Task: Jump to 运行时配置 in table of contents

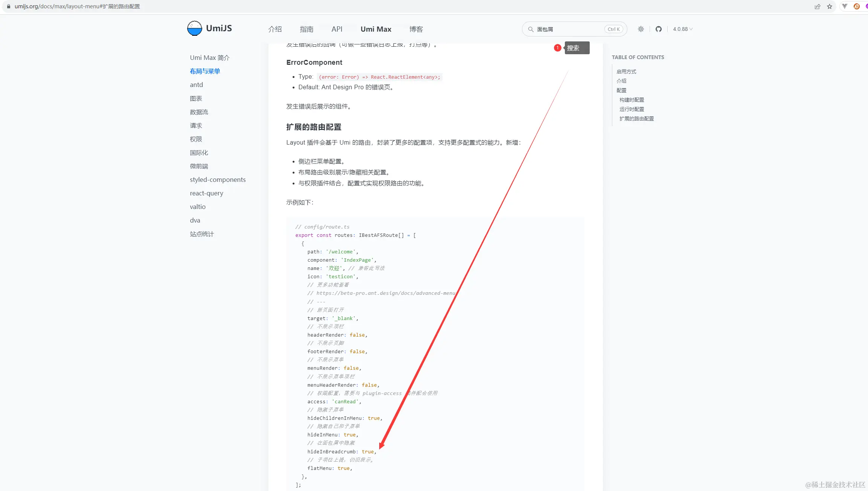Action: pos(632,109)
